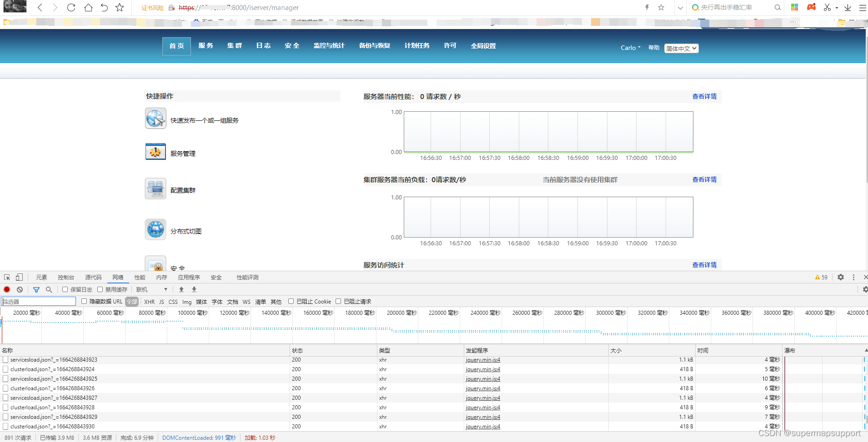Clear the network log with the clear icon
The width and height of the screenshot is (868, 442).
coord(20,289)
